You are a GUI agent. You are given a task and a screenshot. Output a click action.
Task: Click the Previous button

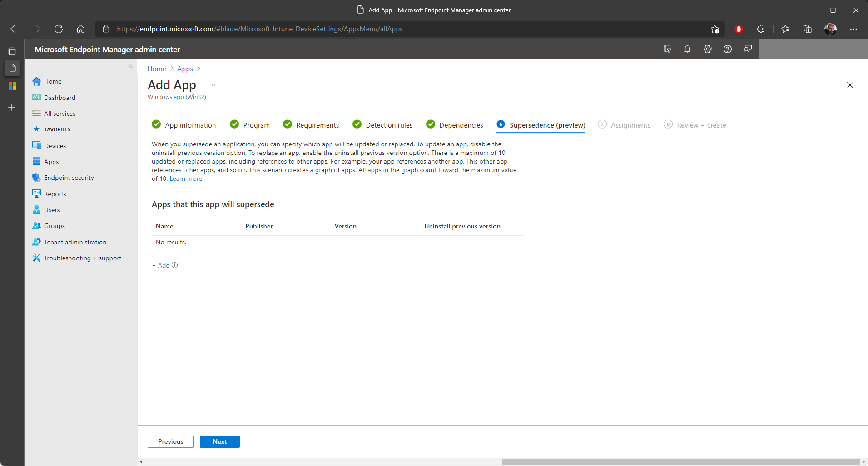point(171,441)
